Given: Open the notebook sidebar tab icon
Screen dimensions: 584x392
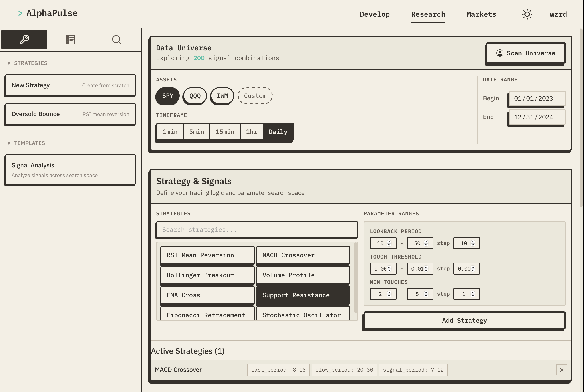Looking at the screenshot, I should pos(70,40).
